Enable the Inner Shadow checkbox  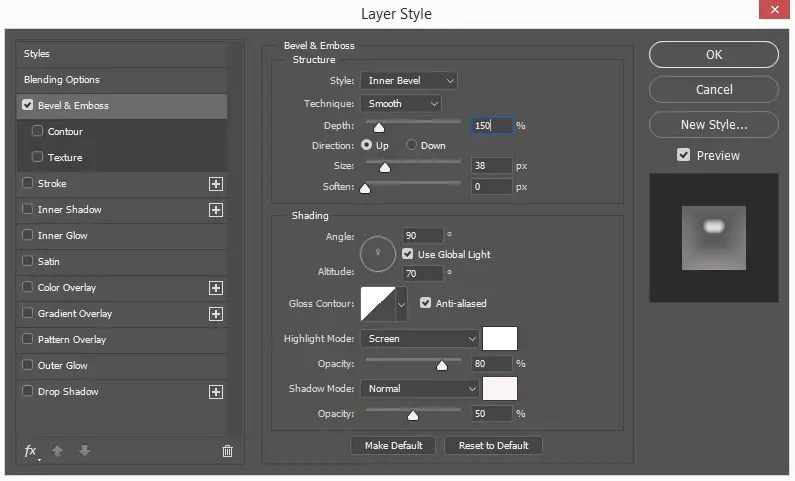click(x=27, y=209)
